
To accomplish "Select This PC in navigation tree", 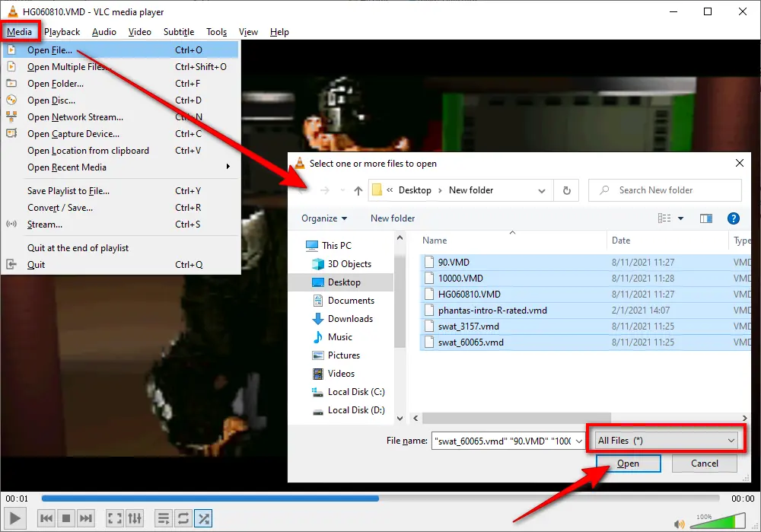I will coord(336,246).
